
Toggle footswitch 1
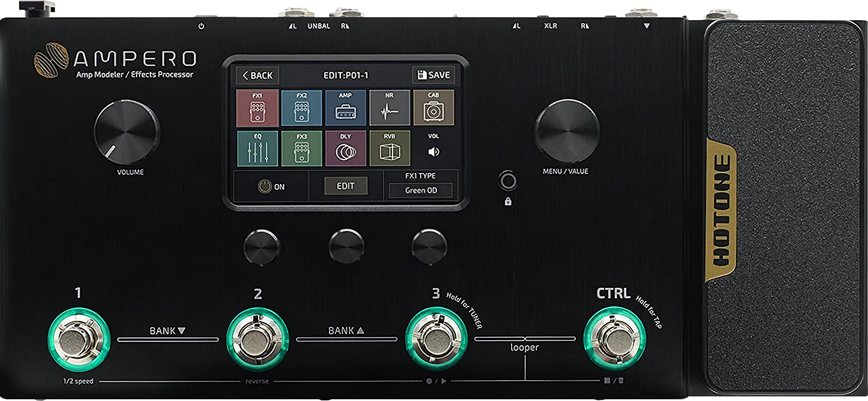[78, 340]
